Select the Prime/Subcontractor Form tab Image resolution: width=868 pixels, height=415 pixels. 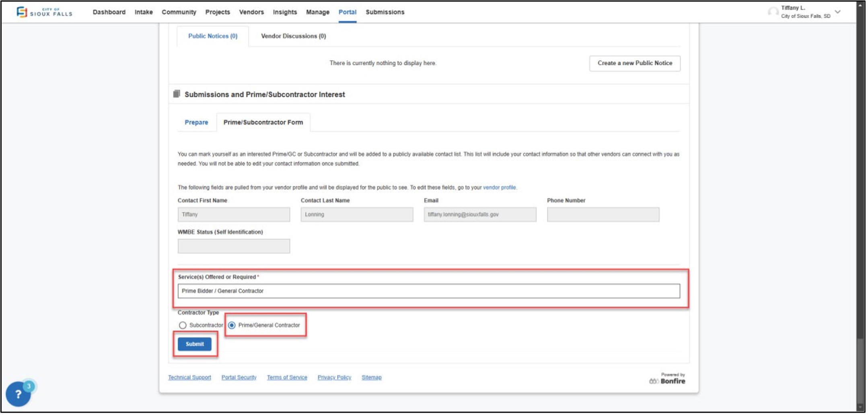263,122
